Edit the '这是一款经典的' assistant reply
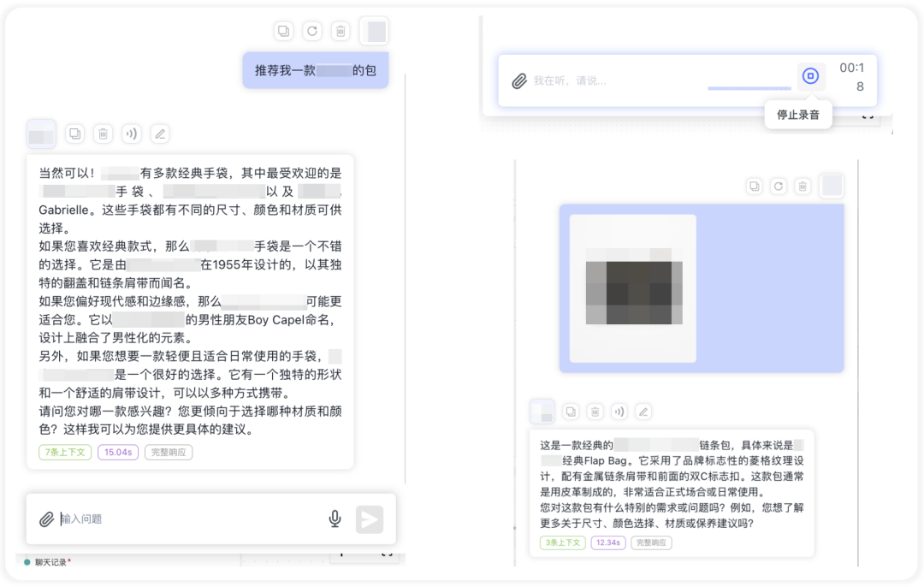Screen dimensions: 924x587 [x=643, y=412]
